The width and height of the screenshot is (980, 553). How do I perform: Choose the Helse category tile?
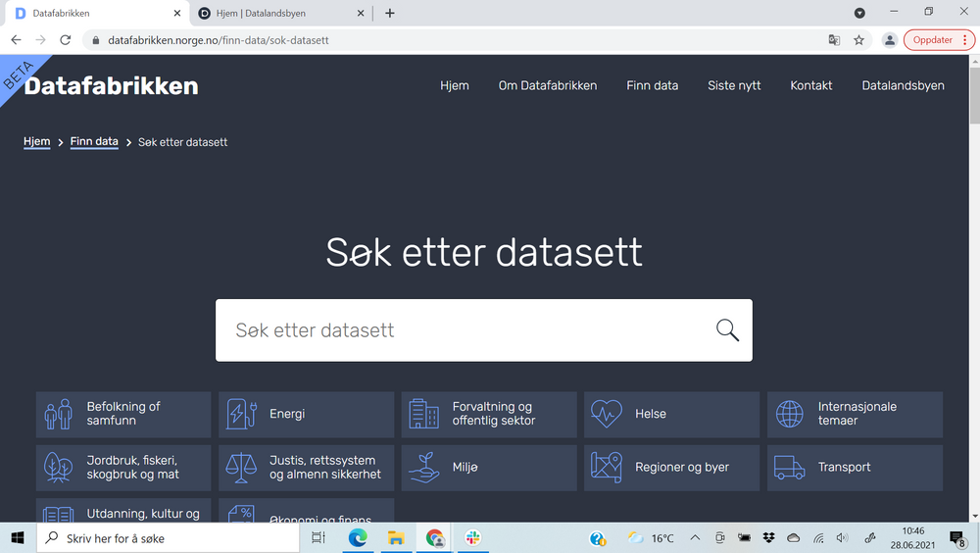pyautogui.click(x=672, y=414)
